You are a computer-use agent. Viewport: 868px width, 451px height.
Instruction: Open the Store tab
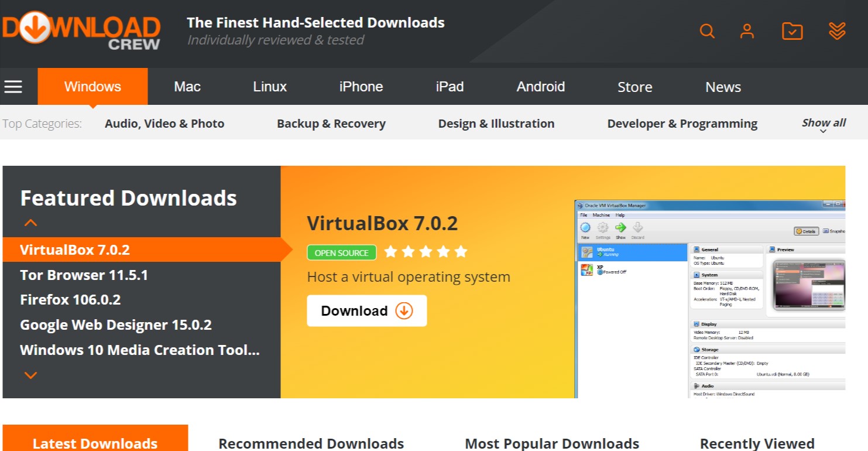coord(634,87)
